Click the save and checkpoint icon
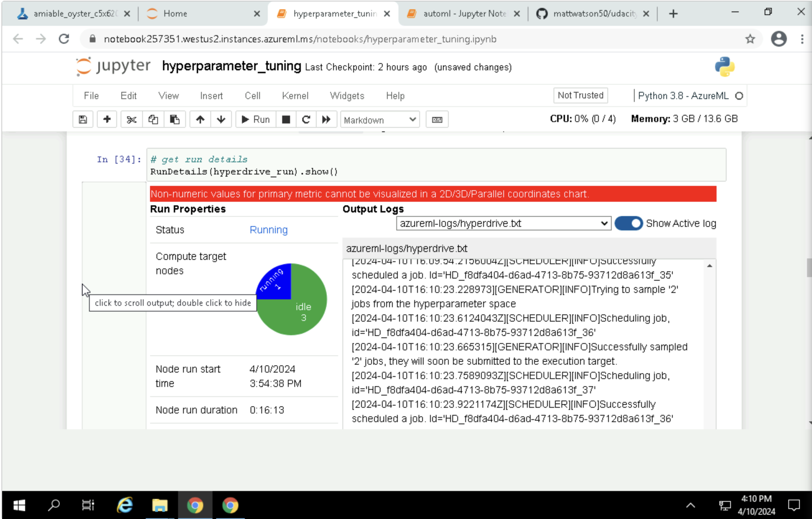Screen dimensions: 812x519 click(83, 120)
